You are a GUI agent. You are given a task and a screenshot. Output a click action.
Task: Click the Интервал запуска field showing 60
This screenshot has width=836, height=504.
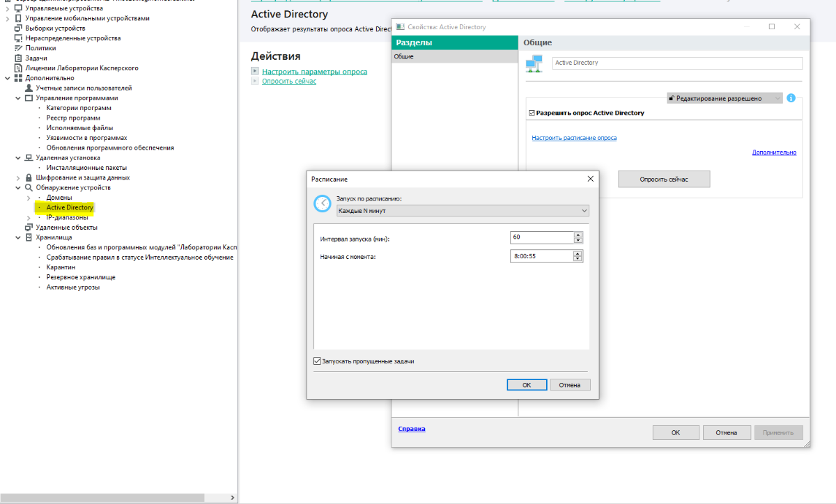542,237
